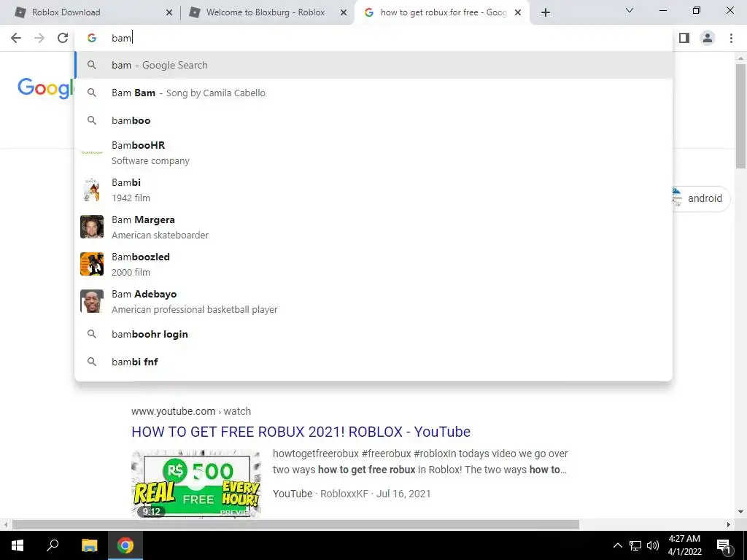Image resolution: width=747 pixels, height=560 pixels.
Task: Click the horizontal scrollbar thumb
Action: [x=295, y=525]
